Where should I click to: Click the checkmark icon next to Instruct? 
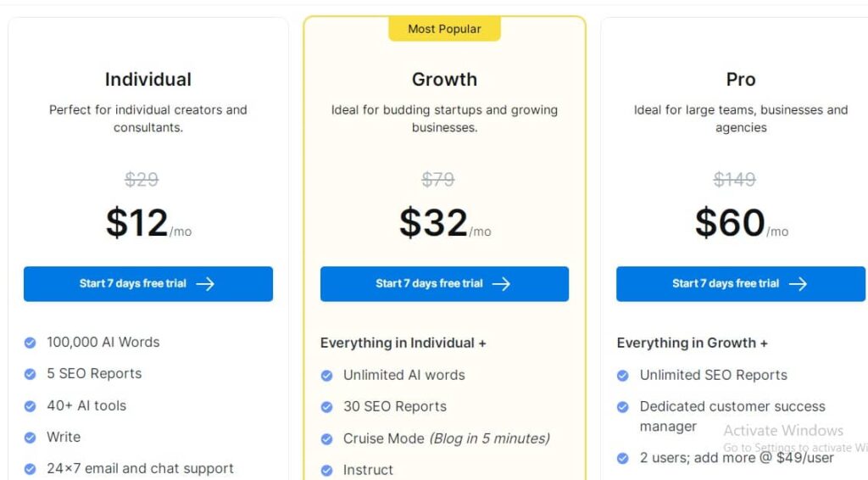(327, 470)
